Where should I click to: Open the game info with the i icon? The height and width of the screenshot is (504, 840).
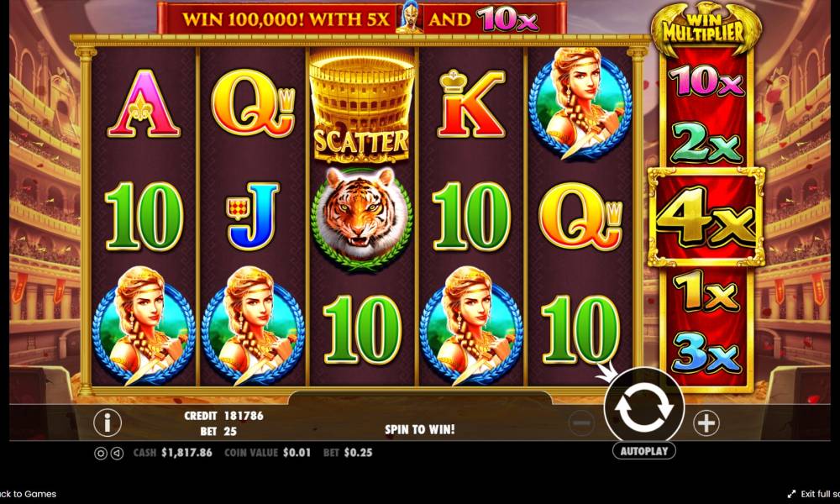pos(108,423)
